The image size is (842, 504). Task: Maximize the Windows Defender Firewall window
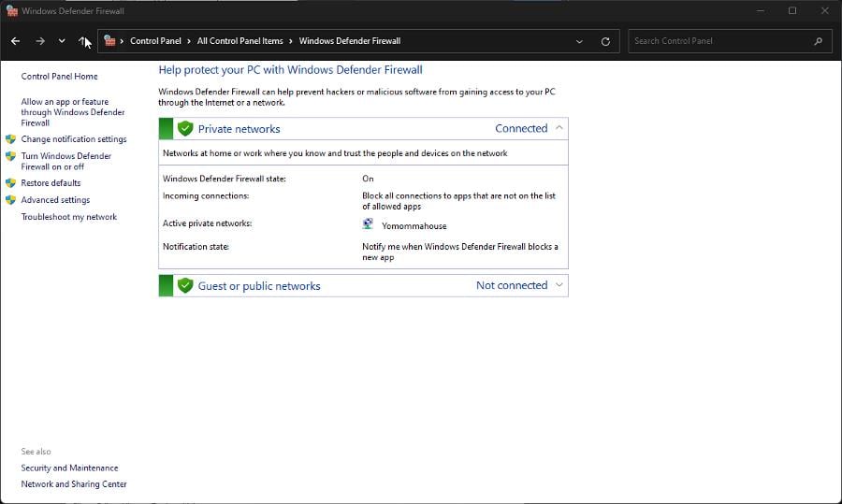(792, 10)
